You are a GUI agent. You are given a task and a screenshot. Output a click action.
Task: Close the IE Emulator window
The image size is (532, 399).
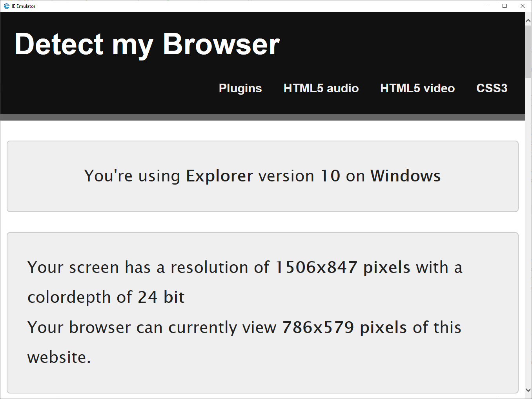pos(523,6)
